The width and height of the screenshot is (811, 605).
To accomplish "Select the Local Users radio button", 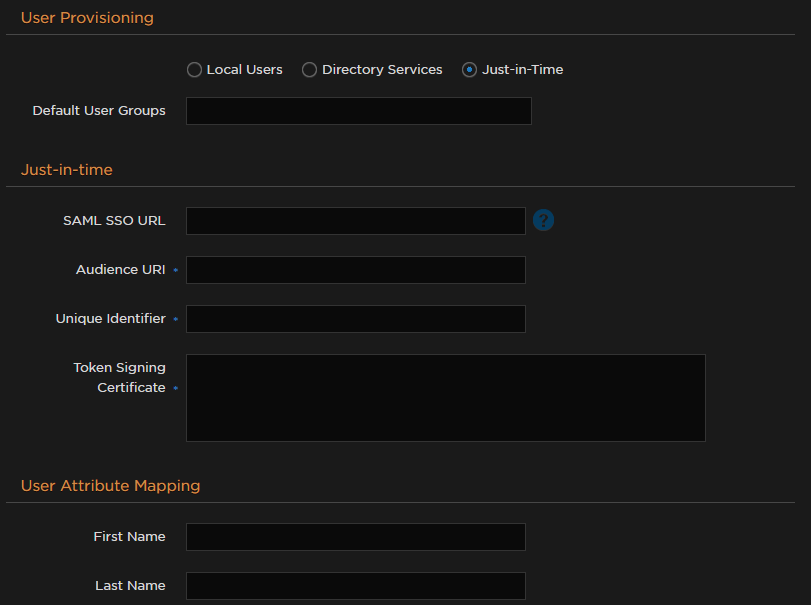I will pyautogui.click(x=194, y=70).
